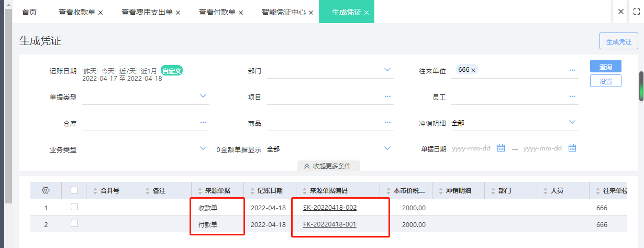This screenshot has width=644, height=248.
Task: Collapse conditions with 收起更多条件
Action: pos(328,166)
